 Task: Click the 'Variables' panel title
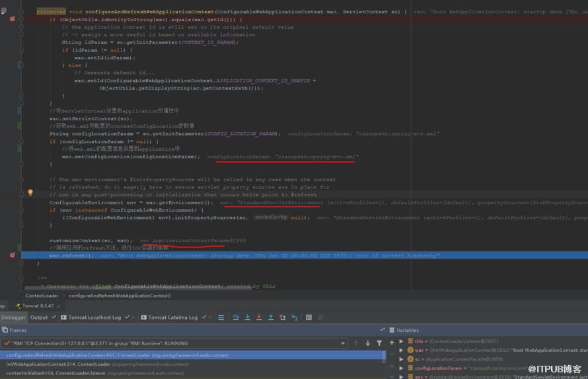[x=408, y=330]
